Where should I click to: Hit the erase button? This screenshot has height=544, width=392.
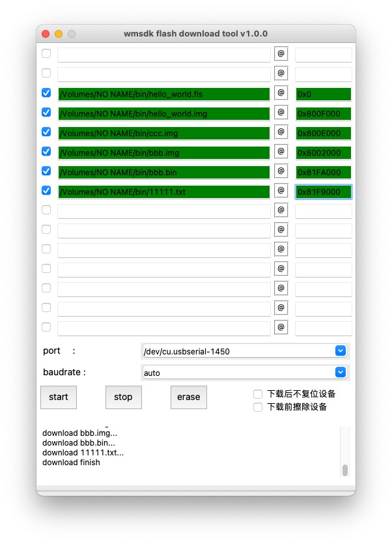[188, 397]
